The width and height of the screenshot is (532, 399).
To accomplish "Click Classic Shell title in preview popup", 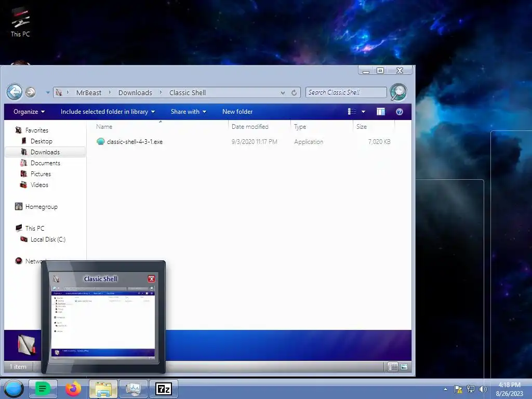I will coord(100,279).
